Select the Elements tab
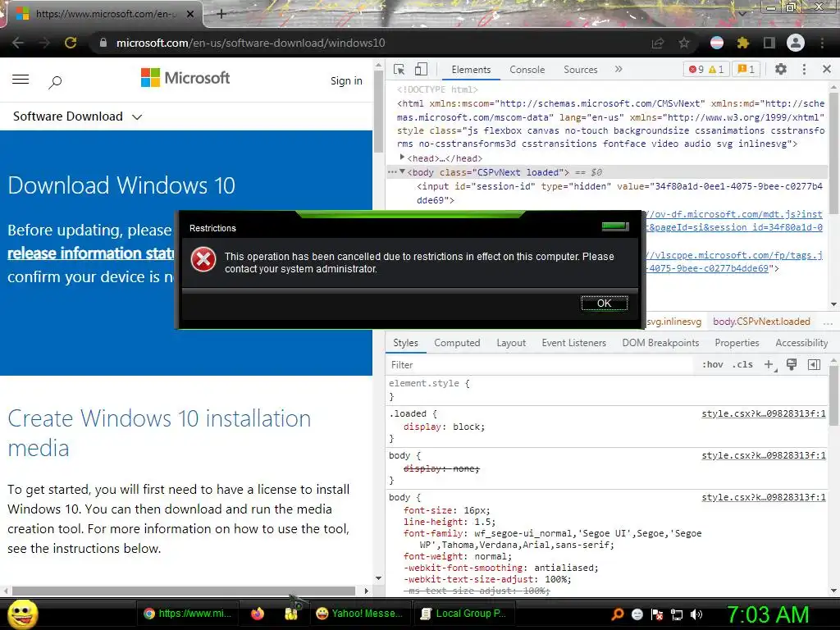Screen dimensions: 840x630 tap(471, 70)
